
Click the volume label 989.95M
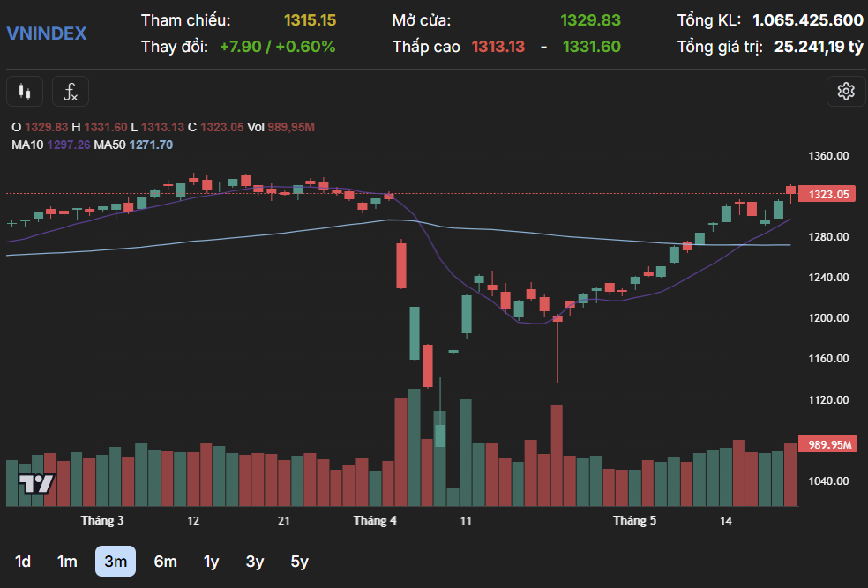coord(828,445)
